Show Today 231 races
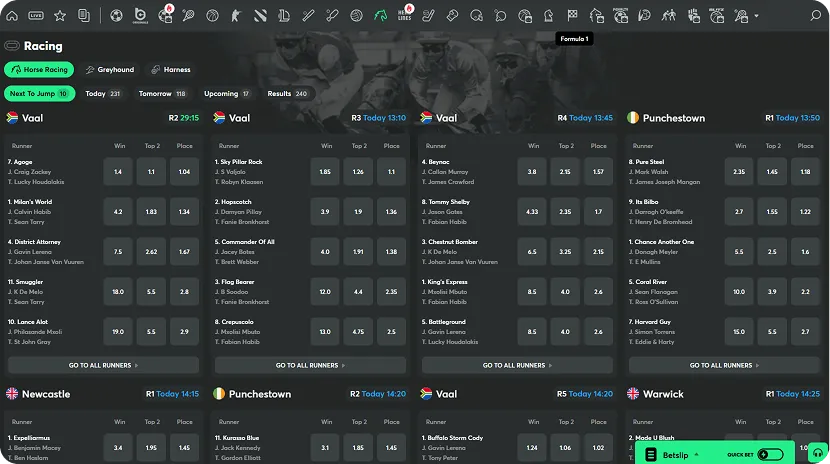The image size is (830, 464). [103, 94]
